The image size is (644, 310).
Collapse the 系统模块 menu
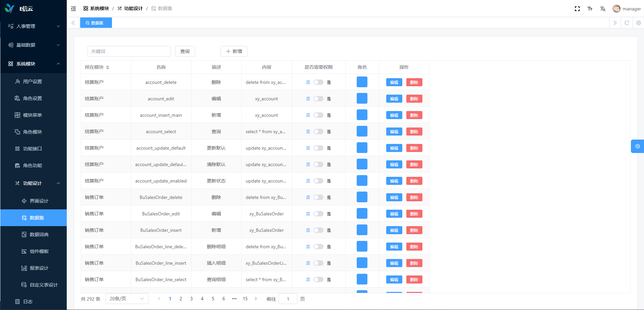pyautogui.click(x=34, y=64)
